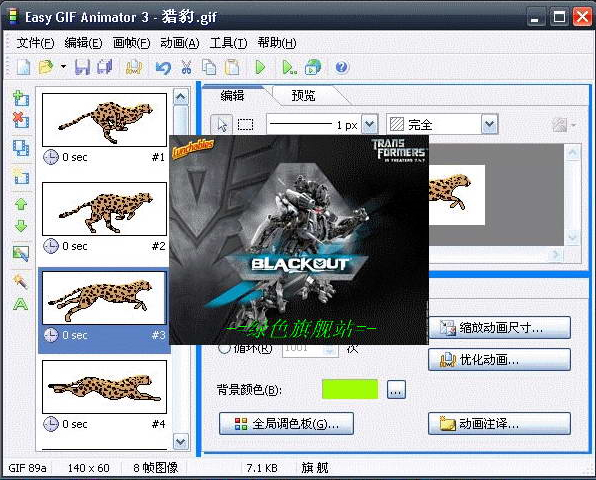Create a new animation with toolbar New icon
Image resolution: width=596 pixels, height=480 pixels.
[x=24, y=67]
